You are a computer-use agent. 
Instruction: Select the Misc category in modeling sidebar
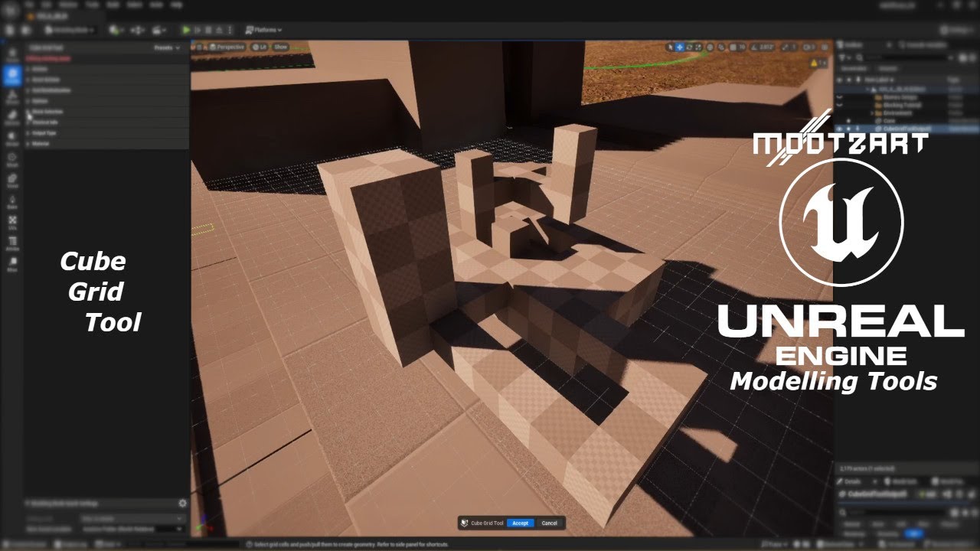click(11, 266)
